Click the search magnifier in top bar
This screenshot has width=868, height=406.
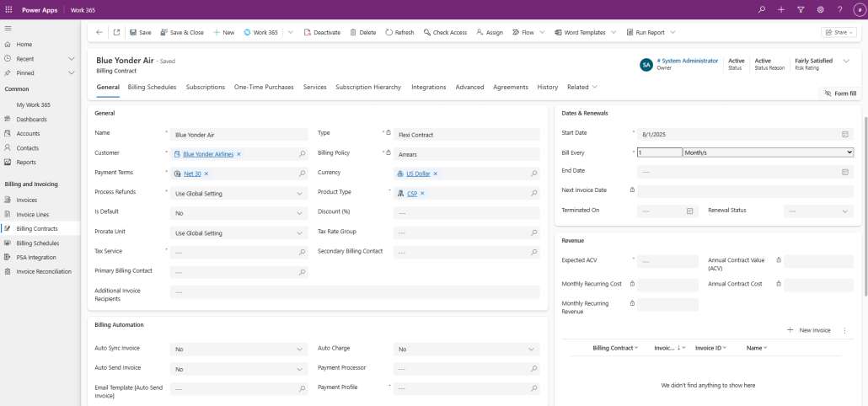(762, 9)
